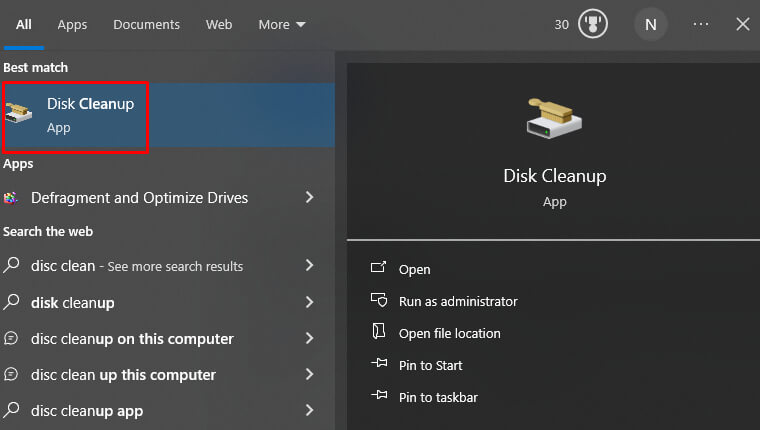The height and width of the screenshot is (430, 760).
Task: Select 'disc clean - See more search results'
Action: click(x=137, y=266)
